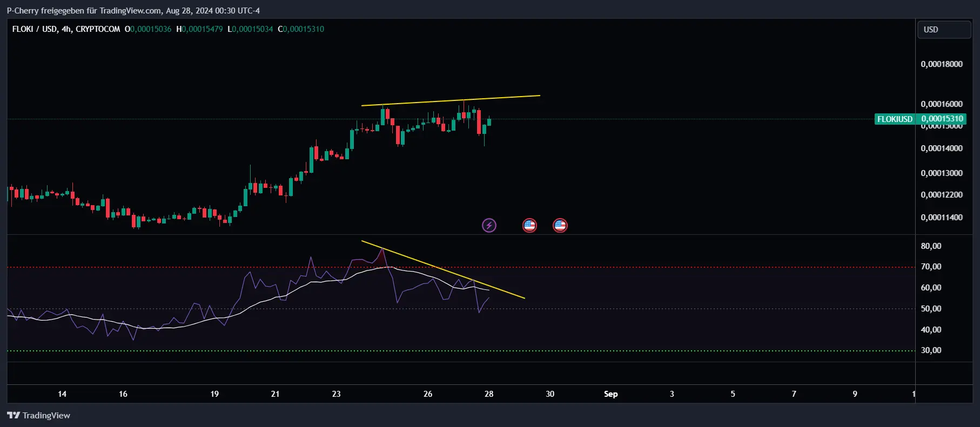Image resolution: width=980 pixels, height=427 pixels.
Task: Click the 14 date on time axis
Action: 62,394
